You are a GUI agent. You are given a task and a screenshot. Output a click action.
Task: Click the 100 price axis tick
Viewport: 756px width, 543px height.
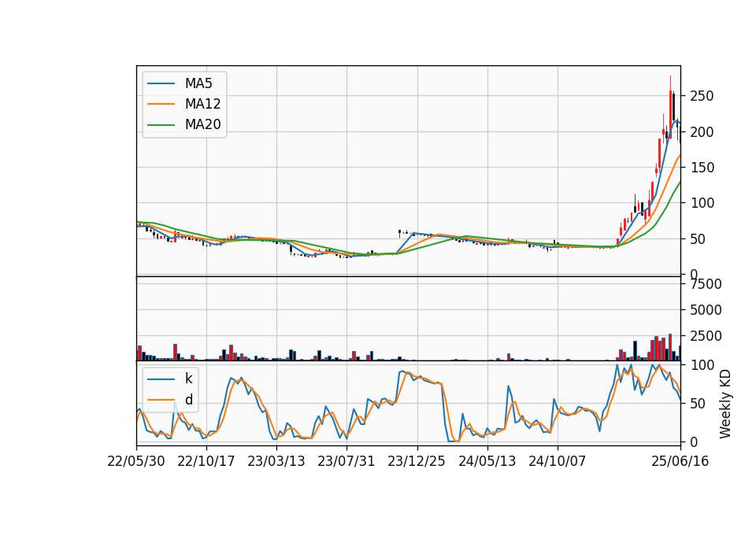(x=702, y=203)
